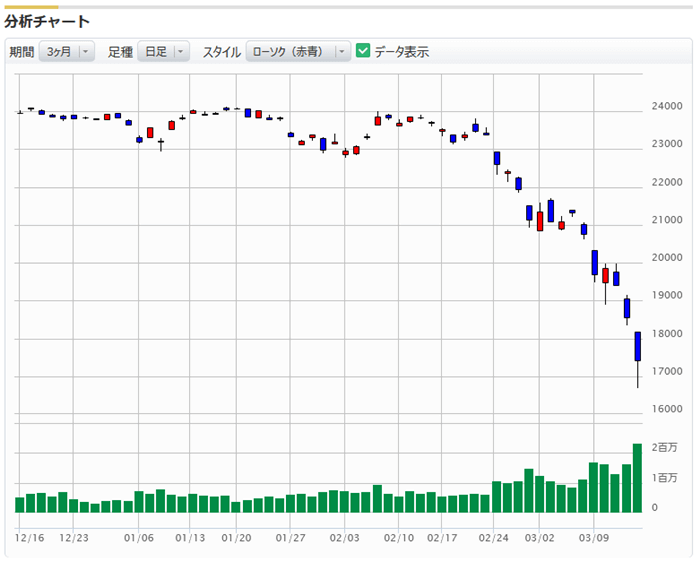This screenshot has height=561, width=700.
Task: Click the 12/16 date label on x-axis
Action: tap(29, 537)
